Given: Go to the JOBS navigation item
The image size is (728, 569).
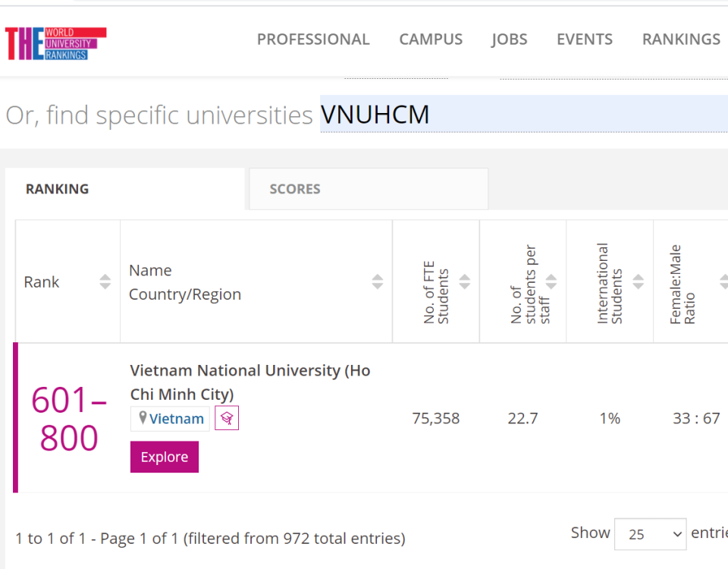Looking at the screenshot, I should [x=510, y=39].
